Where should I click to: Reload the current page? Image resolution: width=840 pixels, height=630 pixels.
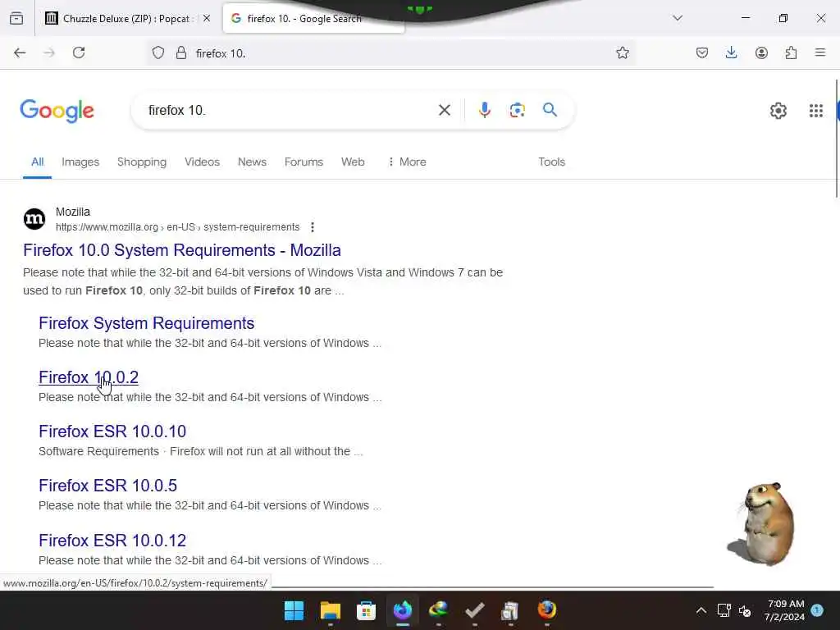pyautogui.click(x=79, y=52)
